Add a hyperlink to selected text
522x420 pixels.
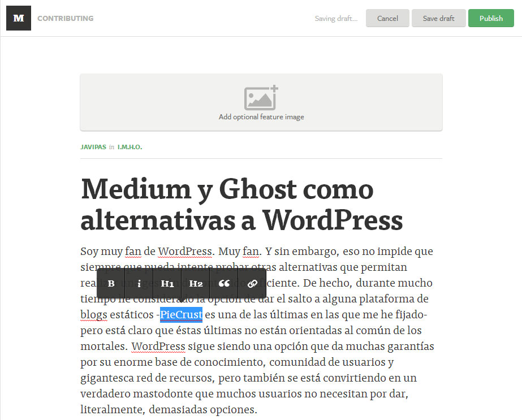click(252, 284)
